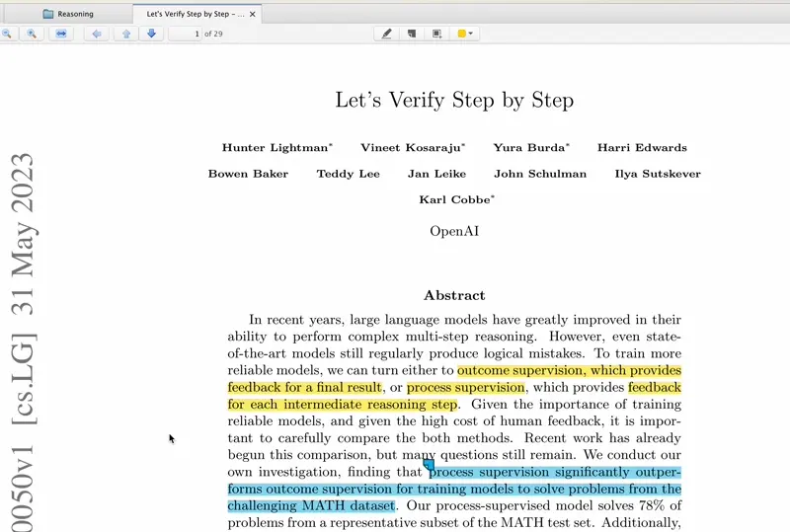Select the Highlight text tool

386,34
